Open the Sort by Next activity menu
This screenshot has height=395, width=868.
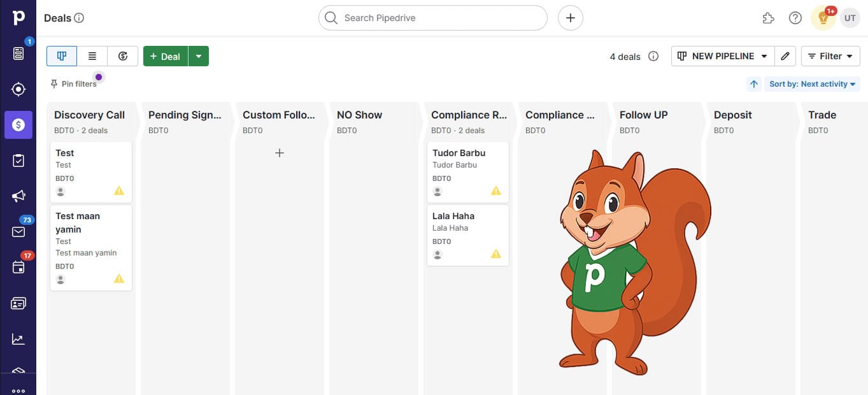[x=812, y=84]
